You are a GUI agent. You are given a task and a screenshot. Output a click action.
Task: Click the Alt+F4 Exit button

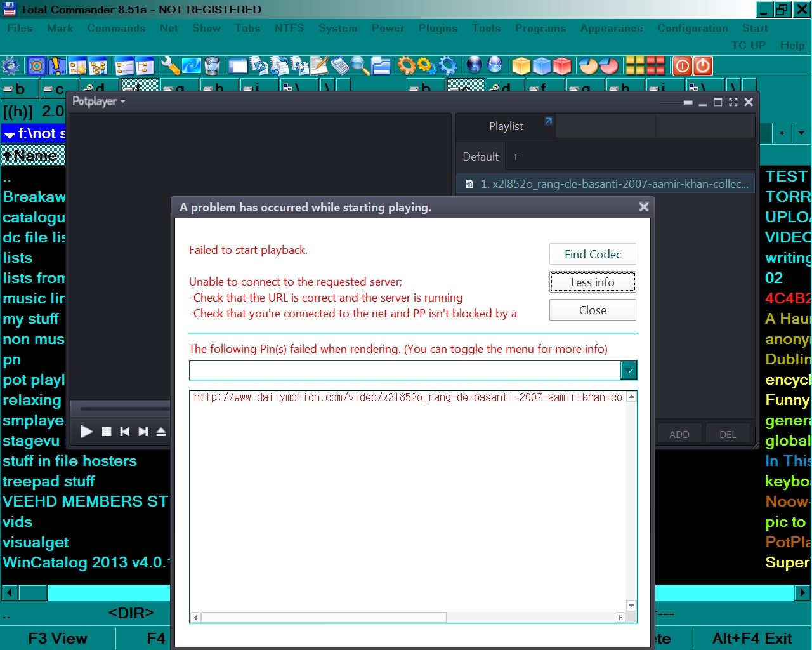752,639
